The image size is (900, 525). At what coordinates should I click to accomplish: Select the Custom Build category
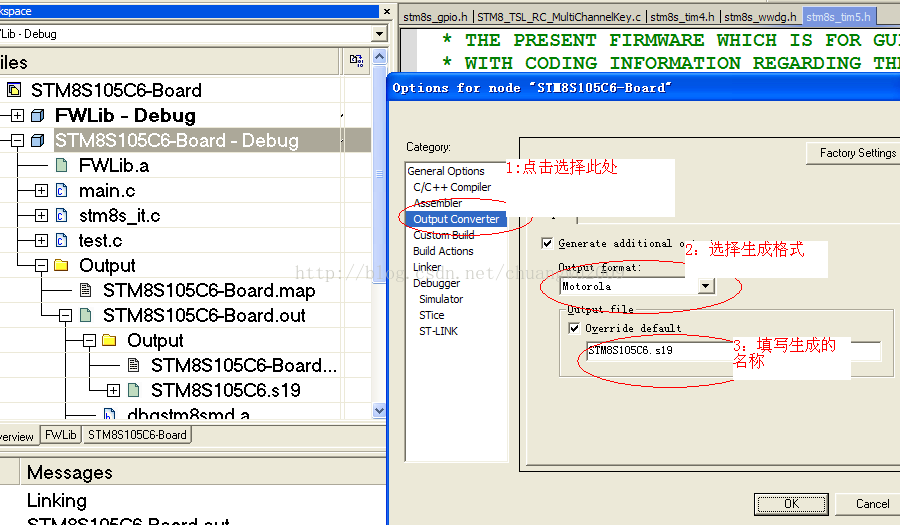point(443,235)
